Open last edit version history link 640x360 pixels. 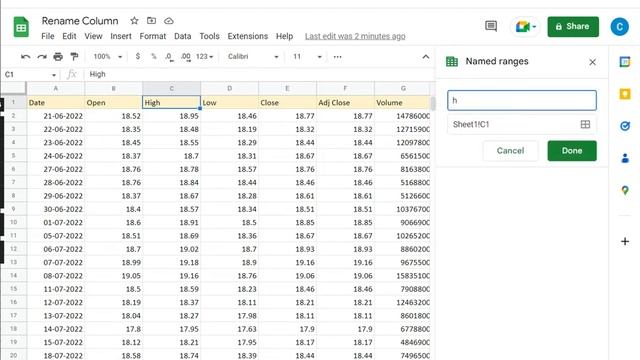click(355, 36)
